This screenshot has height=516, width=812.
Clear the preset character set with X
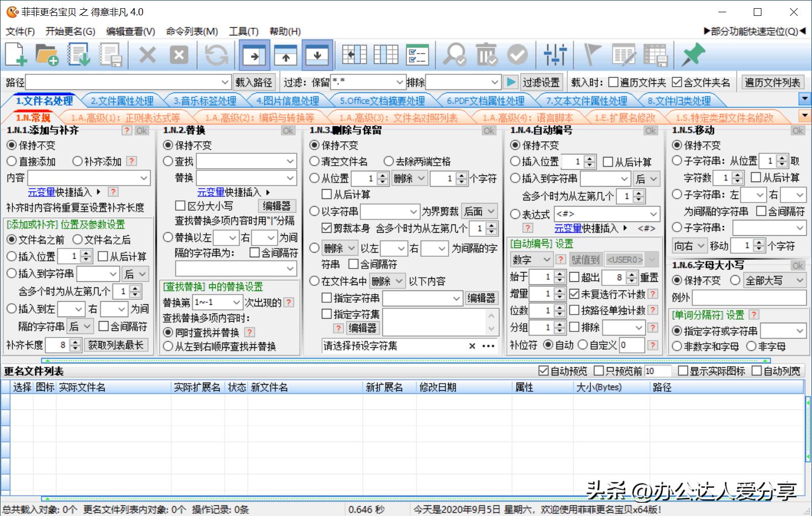(472, 346)
